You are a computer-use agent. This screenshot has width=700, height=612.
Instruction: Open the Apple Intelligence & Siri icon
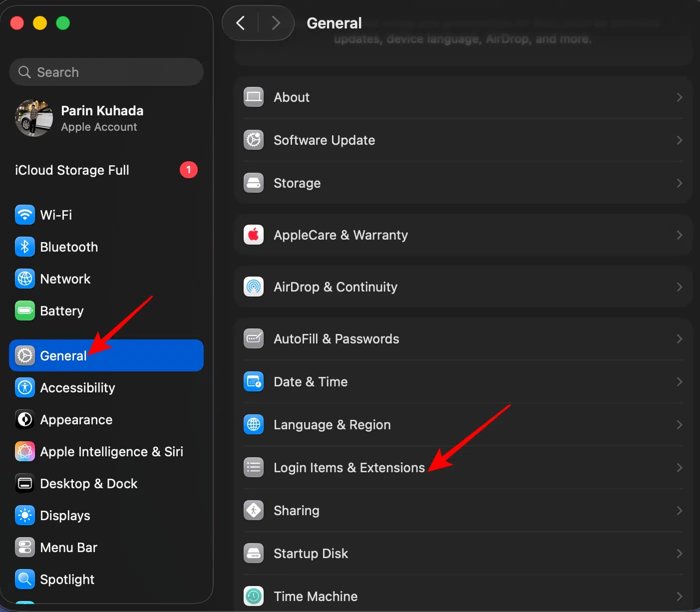click(25, 452)
